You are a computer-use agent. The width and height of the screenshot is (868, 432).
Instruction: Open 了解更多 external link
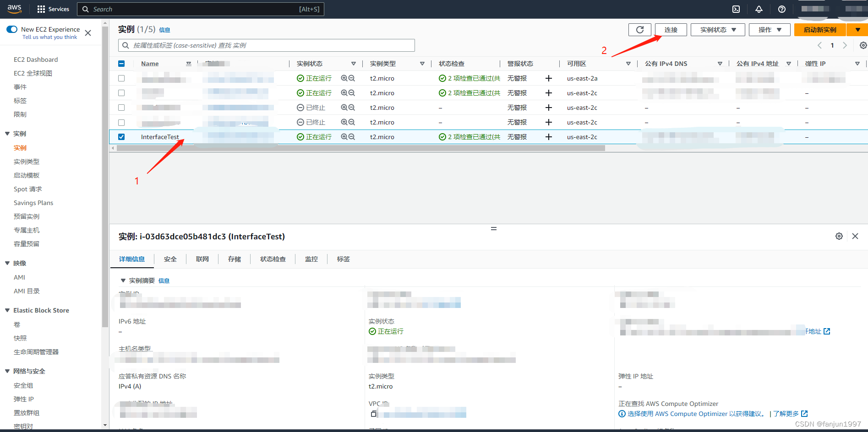(791, 414)
